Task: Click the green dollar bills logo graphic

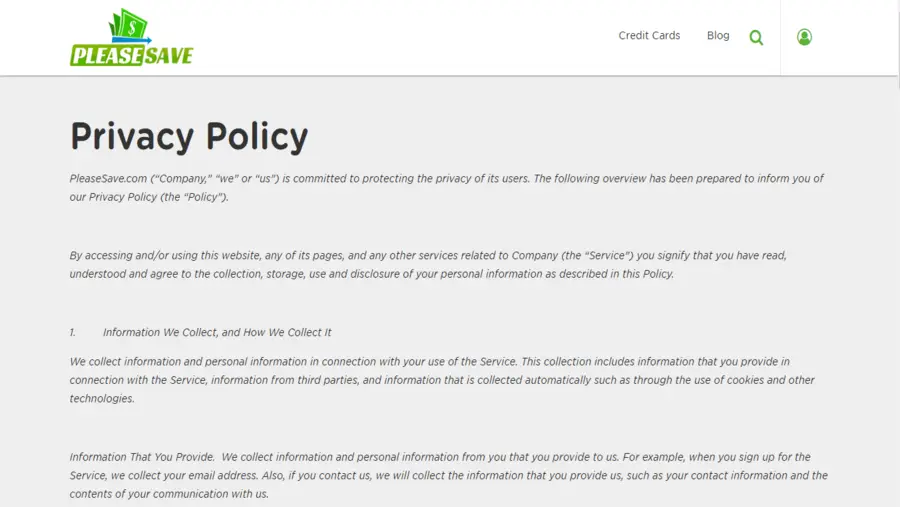Action: 128,27
